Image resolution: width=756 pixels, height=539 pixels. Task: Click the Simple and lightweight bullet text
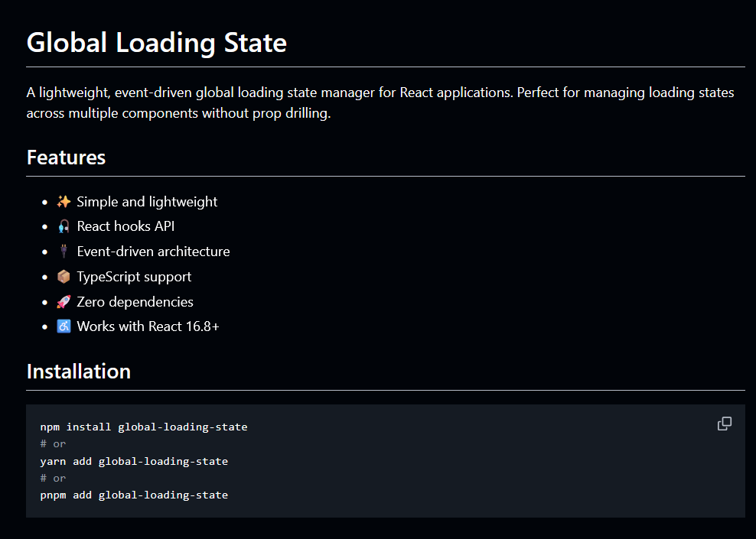pos(146,201)
